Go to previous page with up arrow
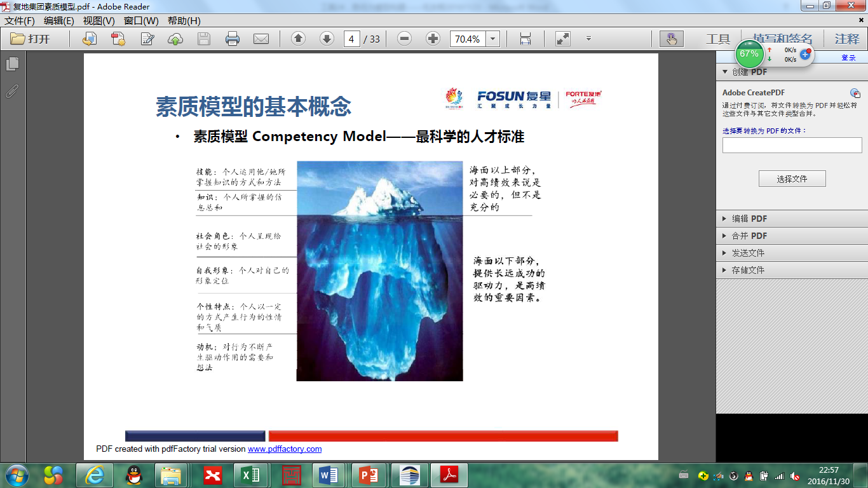 click(298, 39)
